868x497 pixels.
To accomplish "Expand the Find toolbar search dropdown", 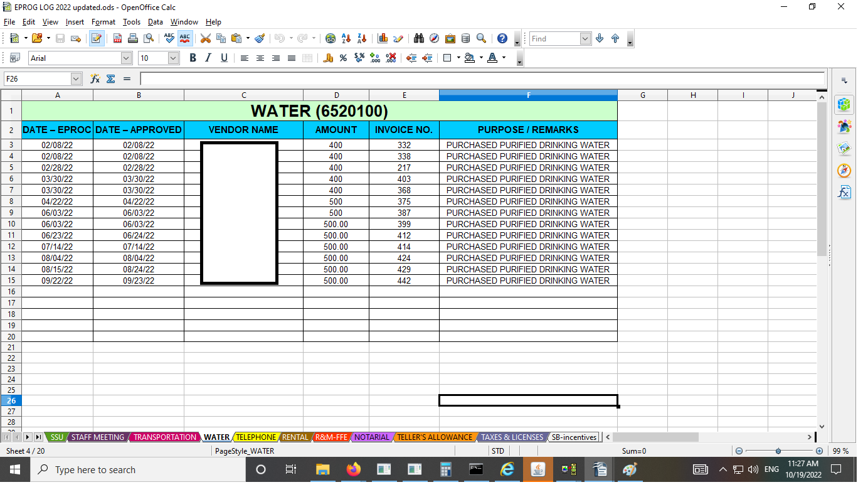I will [x=586, y=38].
